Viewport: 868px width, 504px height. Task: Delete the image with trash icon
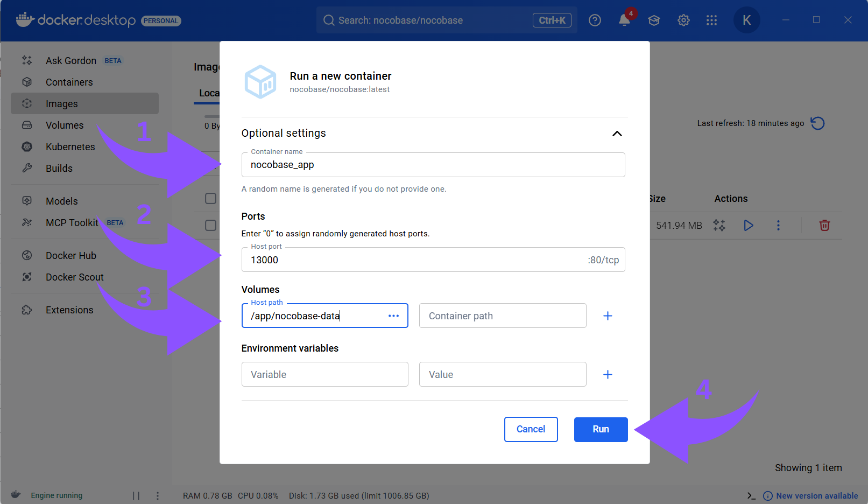(x=824, y=226)
